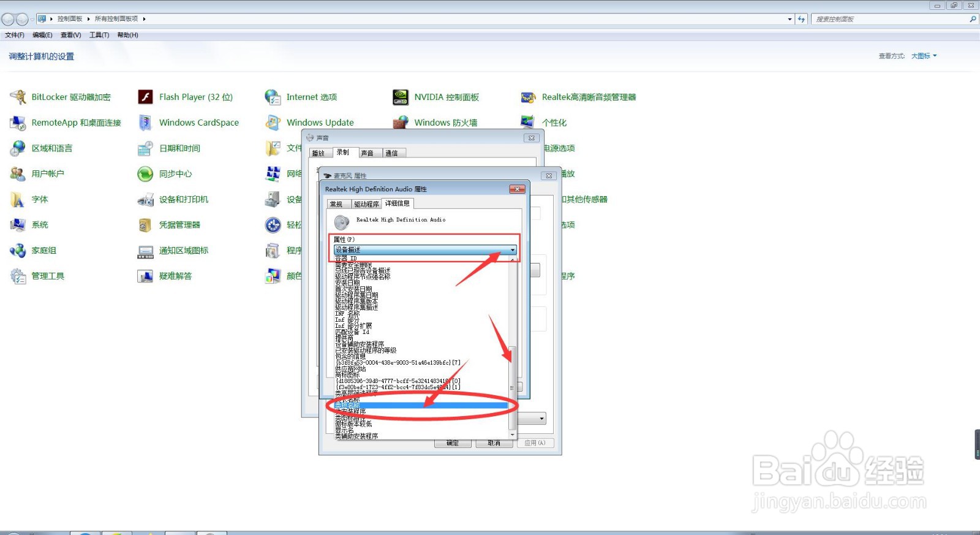Screen dimensions: 980x535
Task: Select the 详细信息 tab
Action: tap(398, 203)
